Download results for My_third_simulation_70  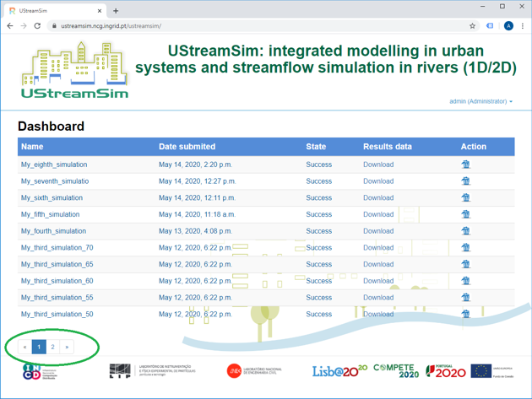tap(378, 247)
